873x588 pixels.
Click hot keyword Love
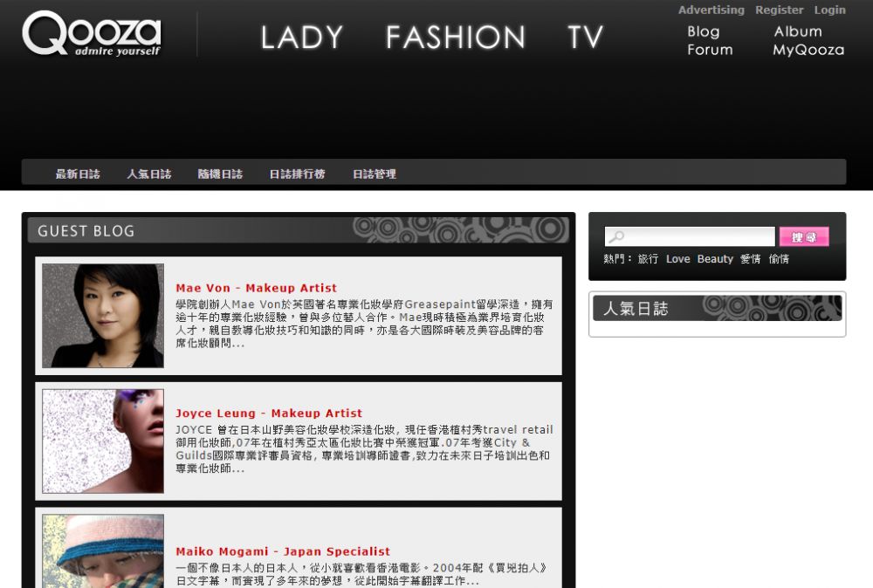(677, 259)
